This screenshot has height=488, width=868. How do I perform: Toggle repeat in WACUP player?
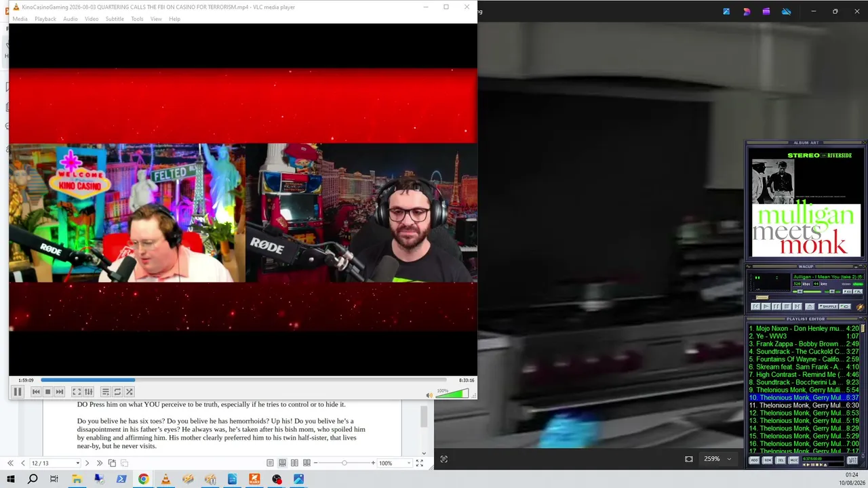point(845,306)
